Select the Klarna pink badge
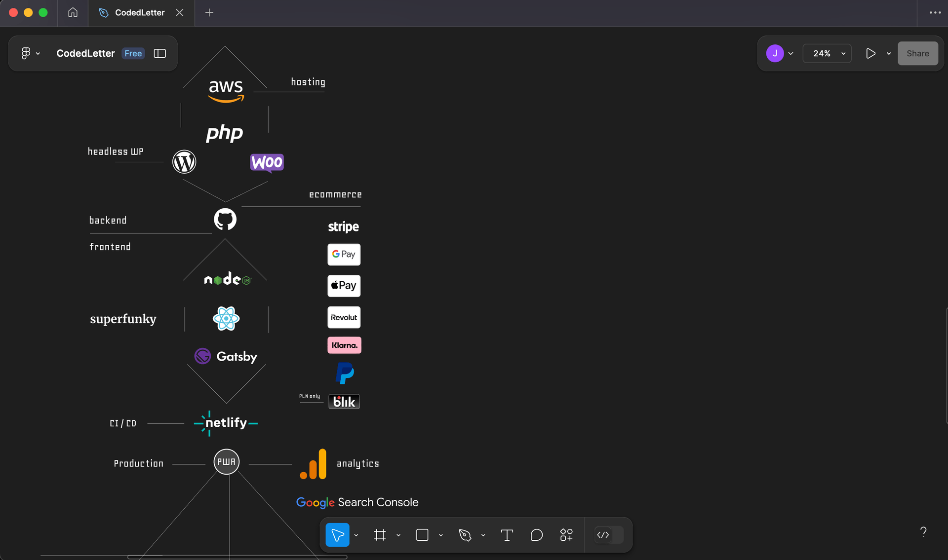 345,345
